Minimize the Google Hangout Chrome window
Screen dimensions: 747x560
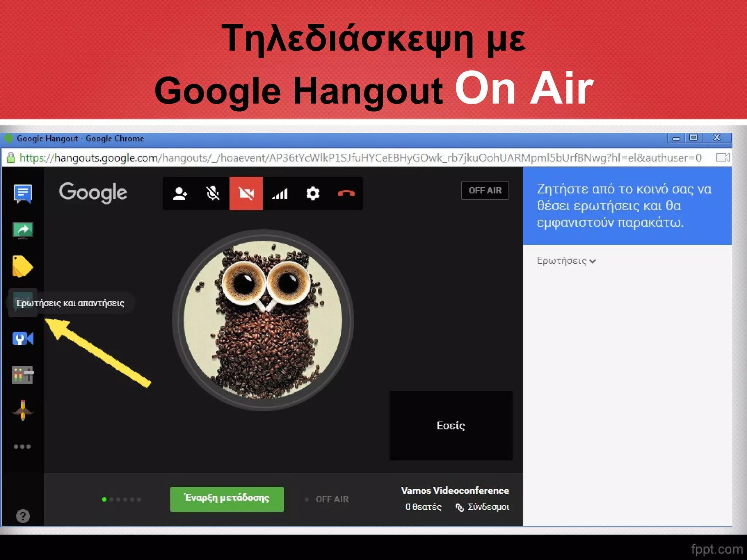pyautogui.click(x=676, y=138)
